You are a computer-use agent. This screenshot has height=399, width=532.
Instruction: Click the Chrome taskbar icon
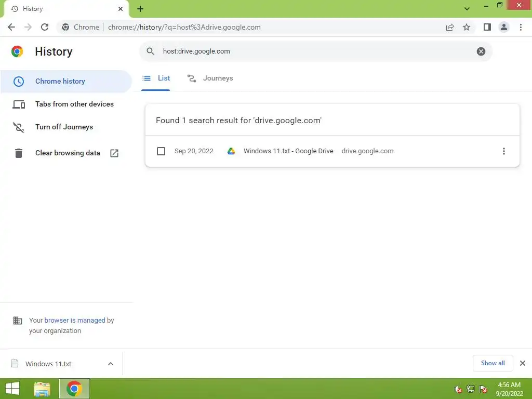pyautogui.click(x=74, y=389)
